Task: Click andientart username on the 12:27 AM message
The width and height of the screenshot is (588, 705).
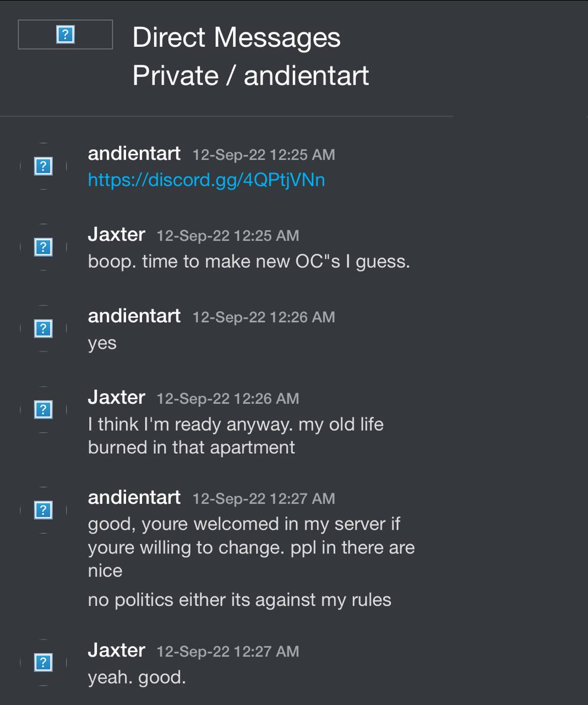Action: click(x=134, y=497)
